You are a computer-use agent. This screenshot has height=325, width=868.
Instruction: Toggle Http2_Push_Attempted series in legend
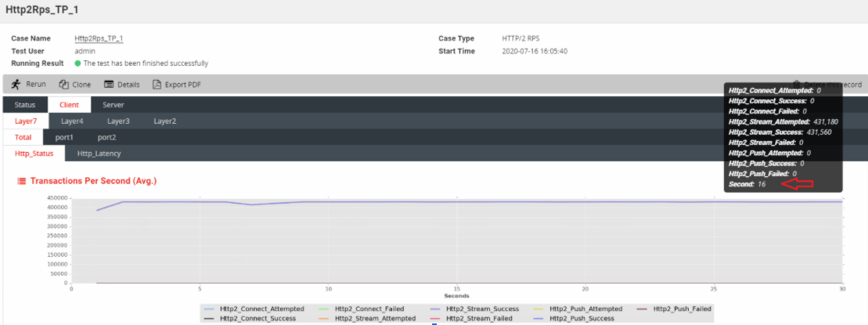[x=578, y=309]
